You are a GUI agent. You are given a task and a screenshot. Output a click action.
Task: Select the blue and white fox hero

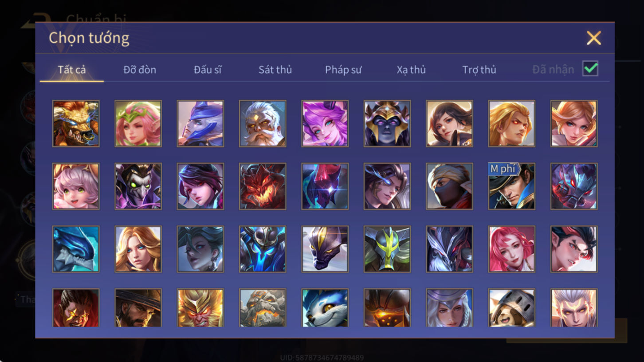(325, 308)
